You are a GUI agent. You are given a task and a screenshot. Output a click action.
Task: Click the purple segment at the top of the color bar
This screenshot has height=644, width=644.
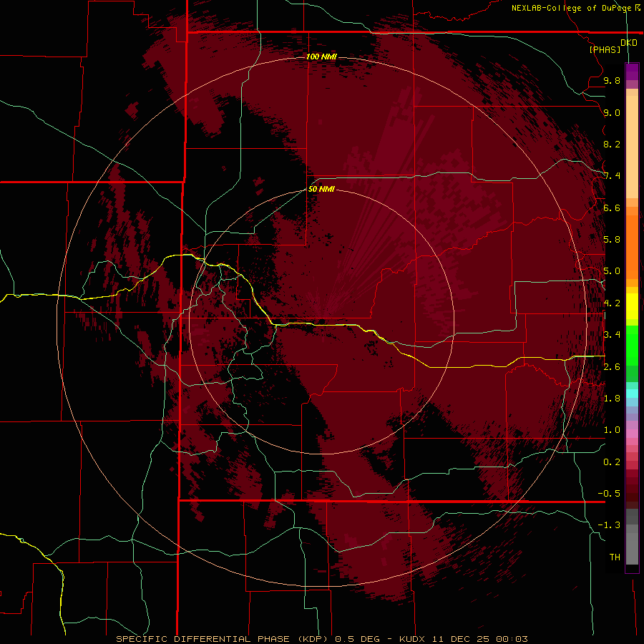tap(632, 72)
